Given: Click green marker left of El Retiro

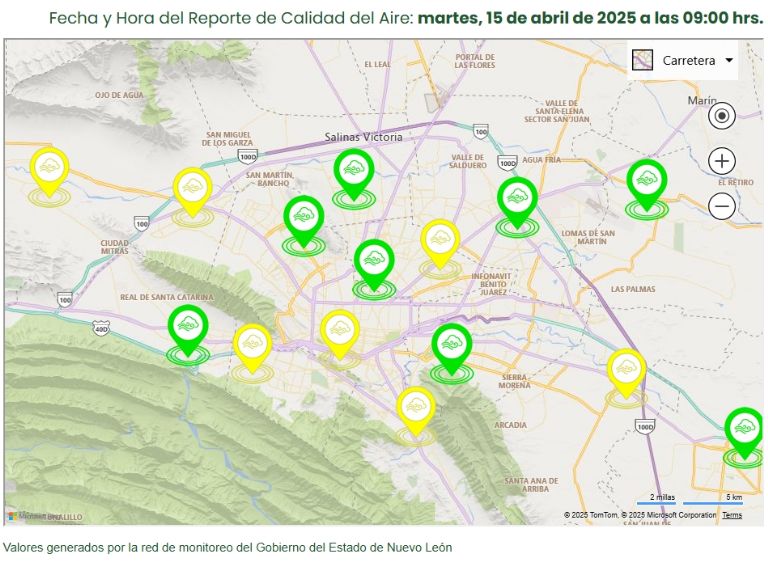Looking at the screenshot, I should (x=646, y=182).
